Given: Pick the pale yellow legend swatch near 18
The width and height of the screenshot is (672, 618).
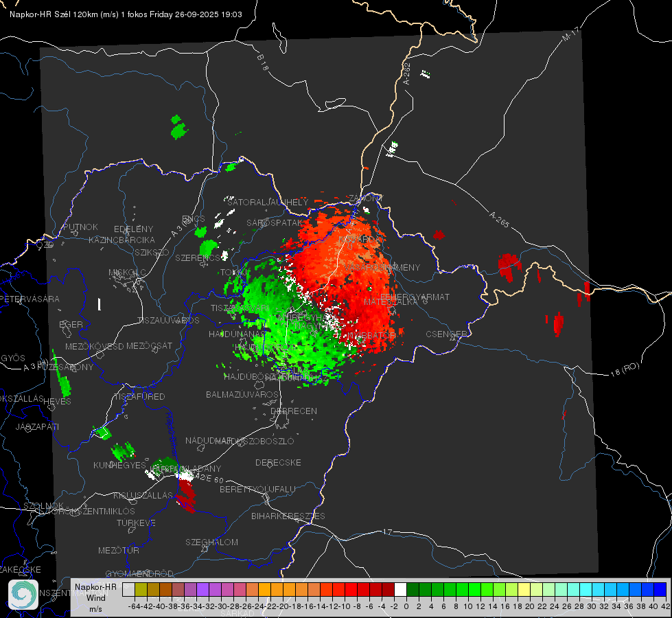Looking at the screenshot, I should pyautogui.click(x=524, y=589).
